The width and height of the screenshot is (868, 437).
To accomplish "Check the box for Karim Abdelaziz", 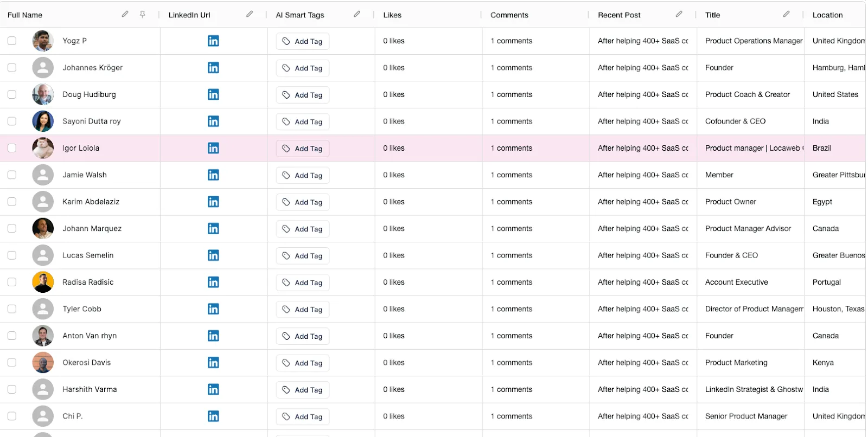I will 12,202.
